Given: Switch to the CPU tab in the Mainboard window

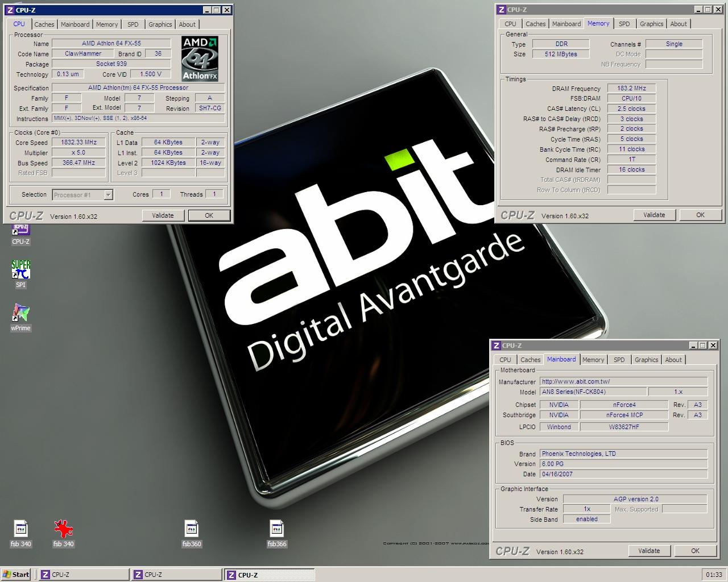Looking at the screenshot, I should click(x=505, y=360).
